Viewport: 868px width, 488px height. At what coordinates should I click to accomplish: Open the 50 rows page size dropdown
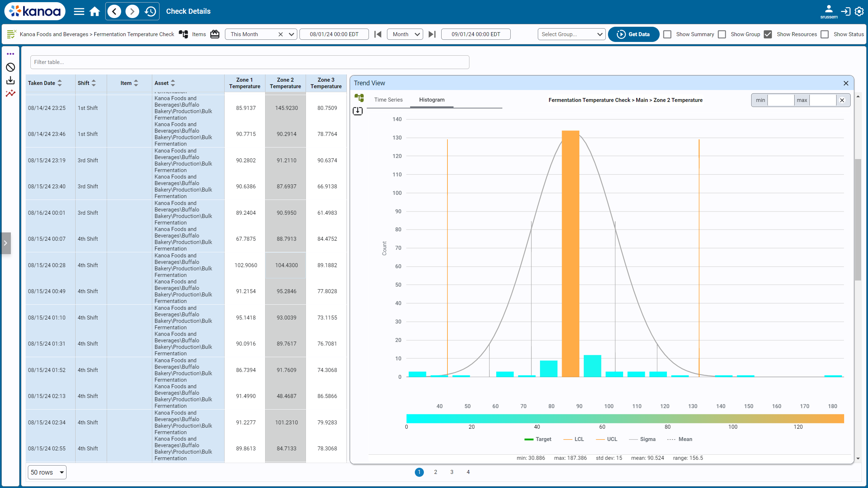point(47,472)
